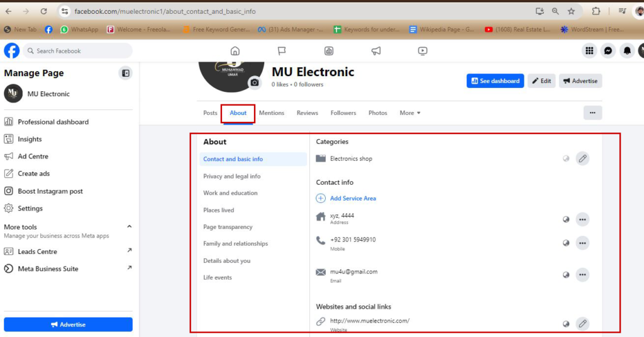Image resolution: width=644 pixels, height=337 pixels.
Task: Open the Video play icon in top navigation
Action: point(423,51)
